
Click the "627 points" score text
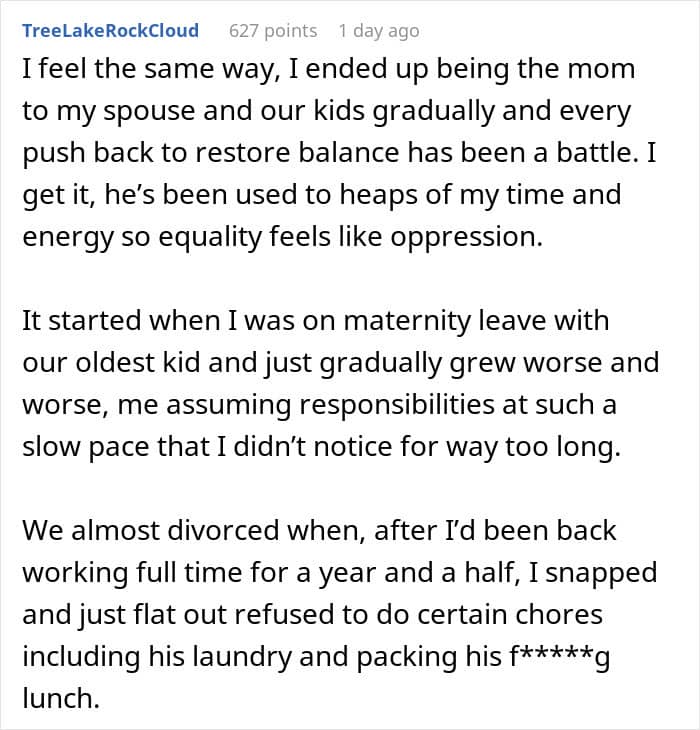point(273,31)
